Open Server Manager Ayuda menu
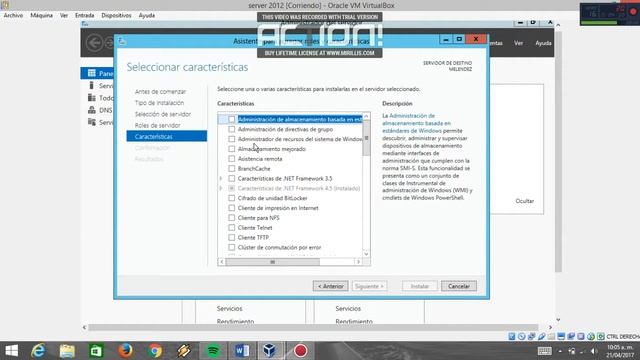The height and width of the screenshot is (360, 640). pyautogui.click(x=543, y=43)
